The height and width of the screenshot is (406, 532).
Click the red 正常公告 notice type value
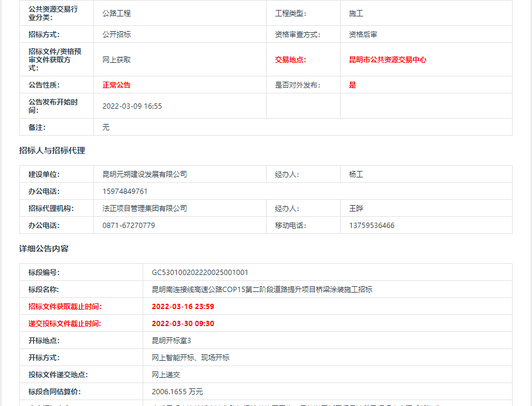[116, 85]
